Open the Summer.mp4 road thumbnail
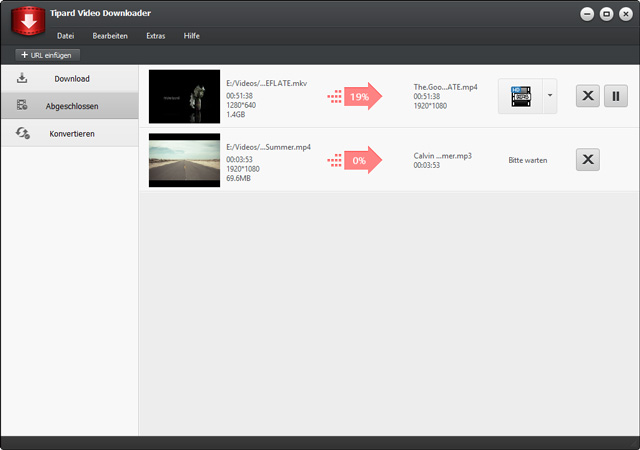 pos(184,160)
